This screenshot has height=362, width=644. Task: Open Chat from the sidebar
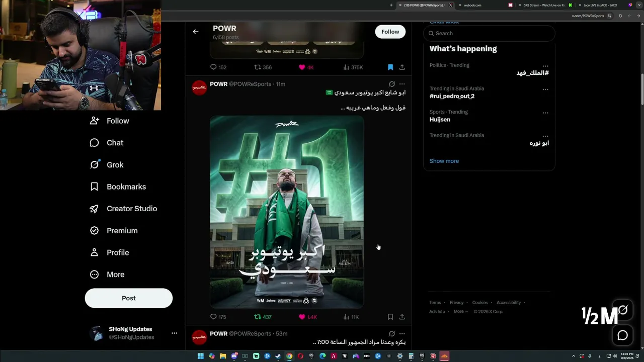(x=107, y=143)
